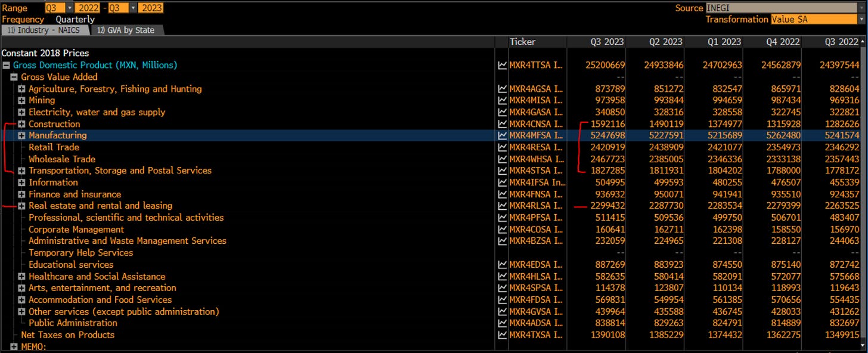Click GDP Q3 2023 value 25200669
The height and width of the screenshot is (353, 868).
[604, 65]
